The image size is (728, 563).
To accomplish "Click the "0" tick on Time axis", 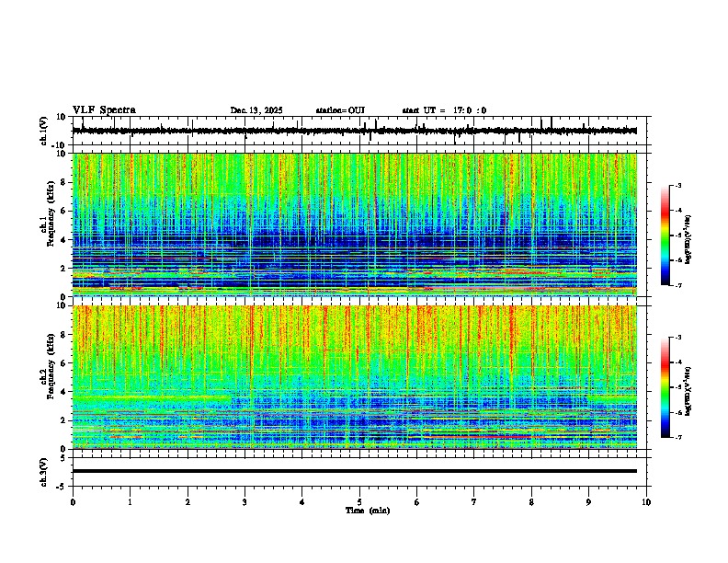I will point(73,502).
